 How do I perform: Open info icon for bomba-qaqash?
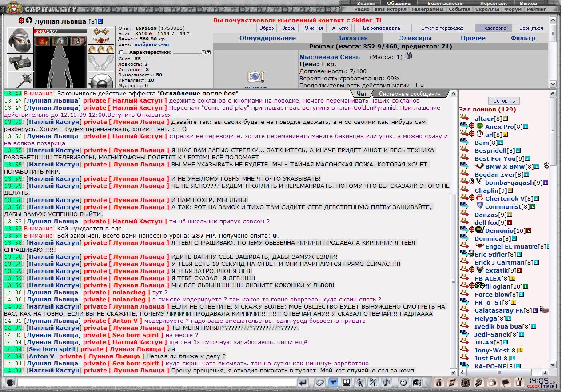(x=546, y=182)
